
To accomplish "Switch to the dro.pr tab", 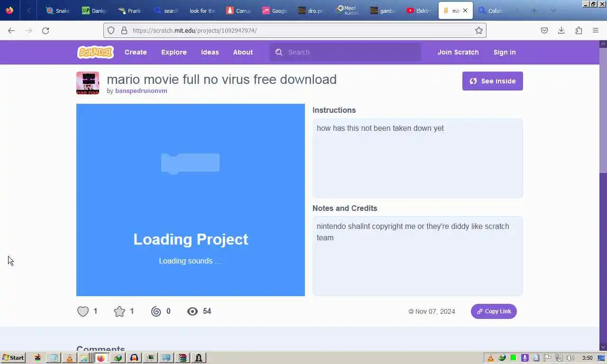I will tap(311, 10).
